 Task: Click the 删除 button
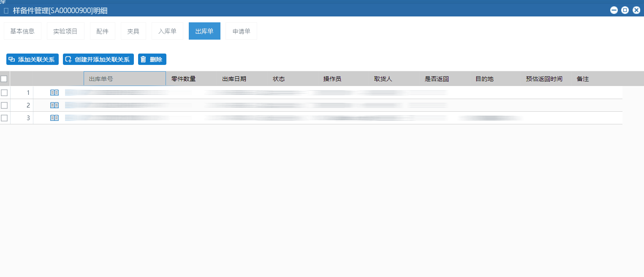[152, 59]
